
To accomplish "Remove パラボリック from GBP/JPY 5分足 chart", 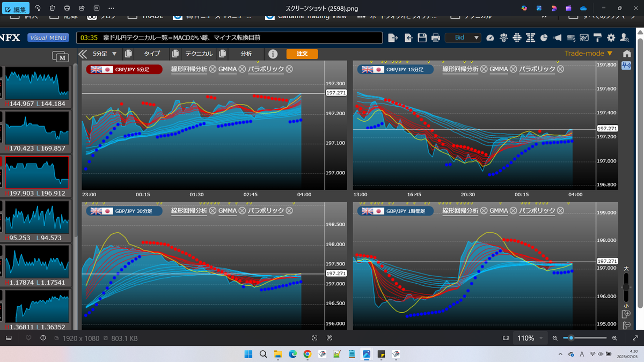I will click(289, 69).
